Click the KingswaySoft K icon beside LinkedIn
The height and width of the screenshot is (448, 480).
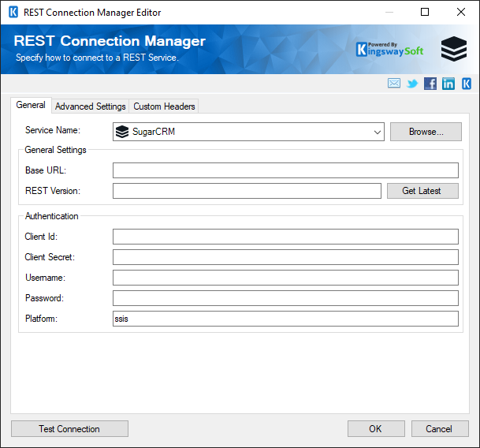467,84
